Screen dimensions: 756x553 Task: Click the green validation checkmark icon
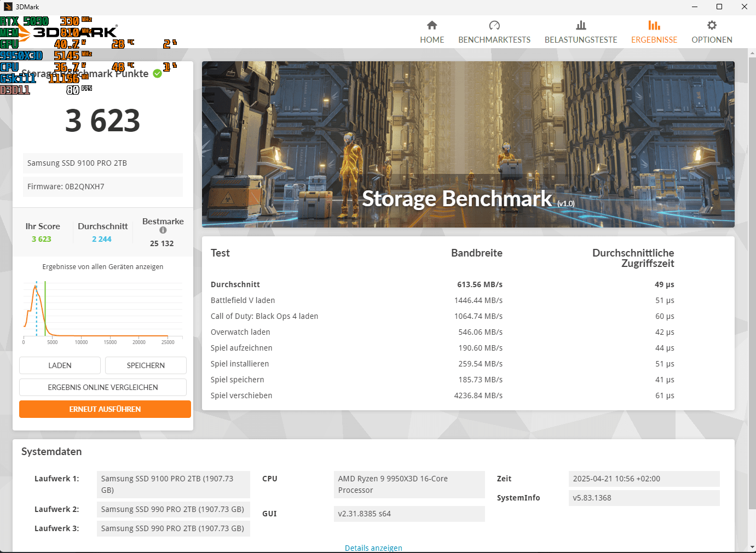pos(158,73)
